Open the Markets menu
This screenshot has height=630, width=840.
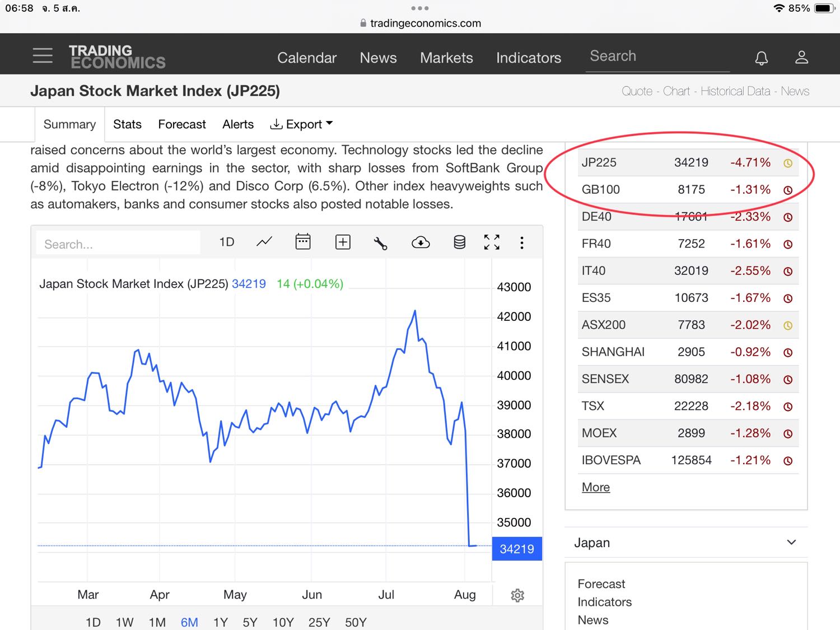446,58
